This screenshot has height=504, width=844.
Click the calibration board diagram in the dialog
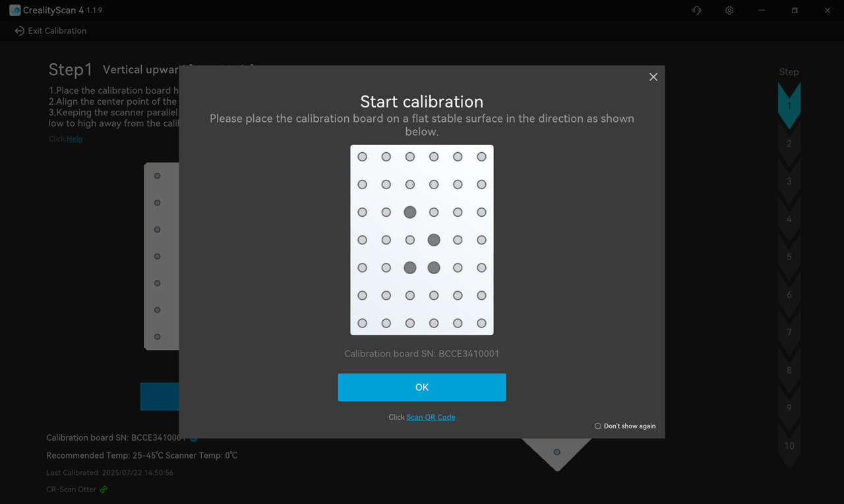[422, 240]
